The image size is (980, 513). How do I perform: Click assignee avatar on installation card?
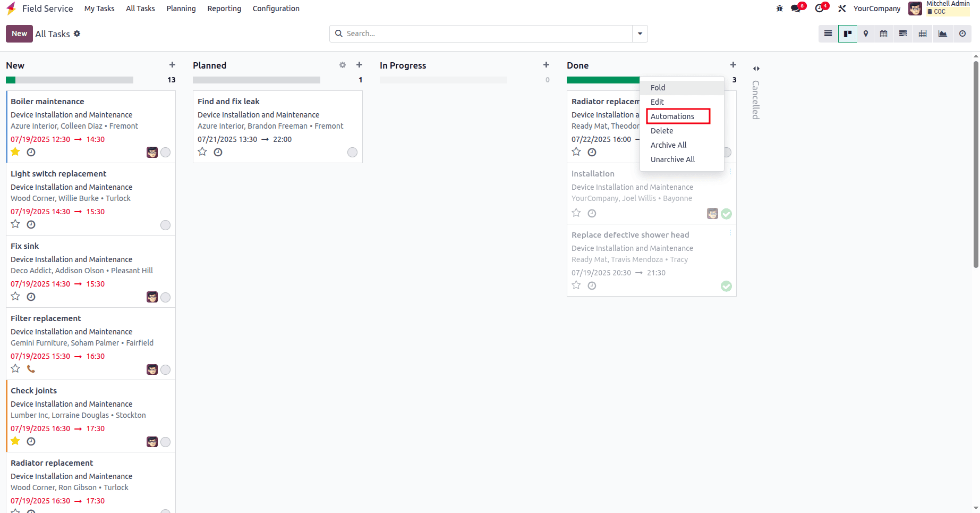pos(713,214)
